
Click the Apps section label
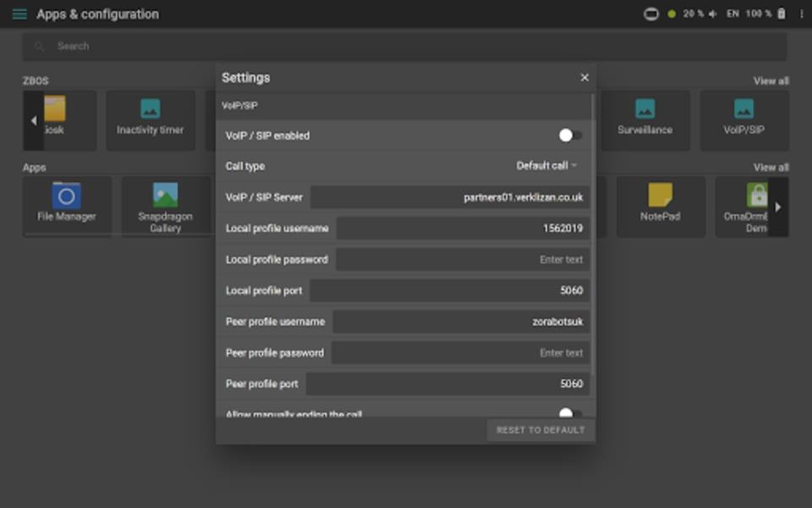click(34, 168)
